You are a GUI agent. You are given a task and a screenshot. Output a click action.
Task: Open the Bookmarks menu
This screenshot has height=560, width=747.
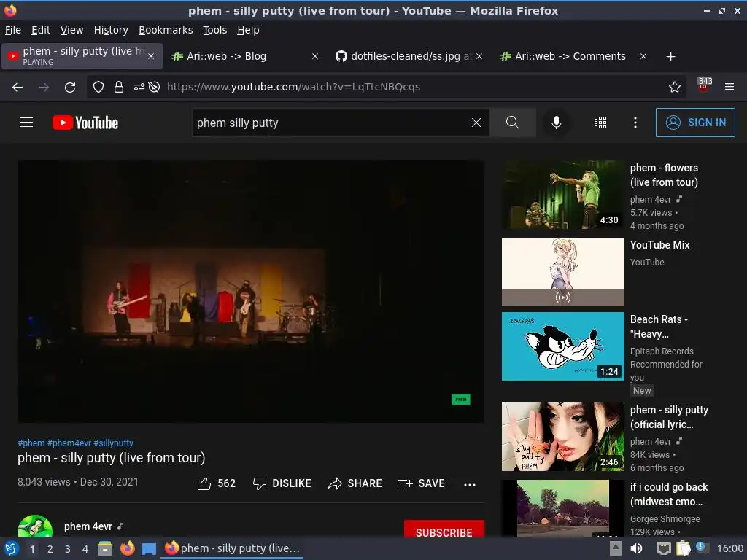click(x=166, y=30)
